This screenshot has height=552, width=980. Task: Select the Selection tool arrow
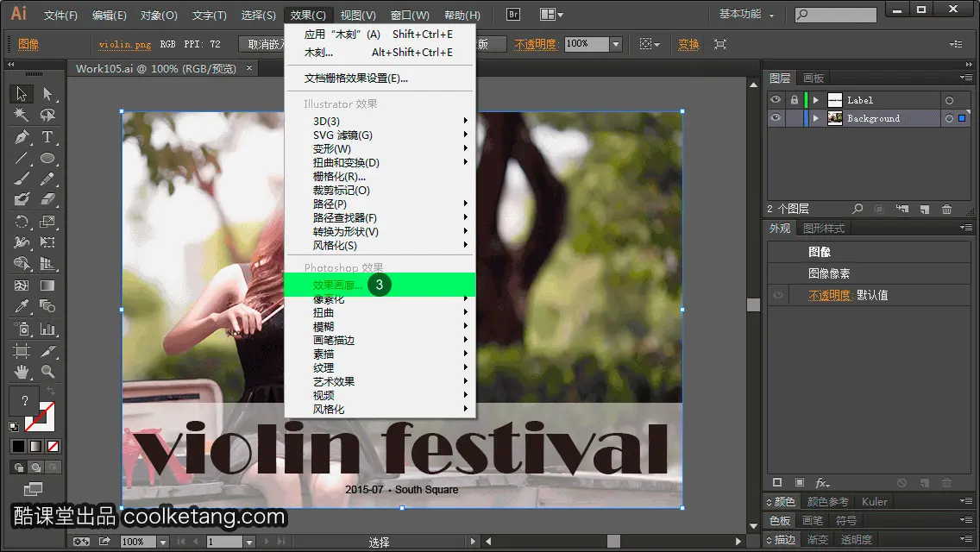22,94
